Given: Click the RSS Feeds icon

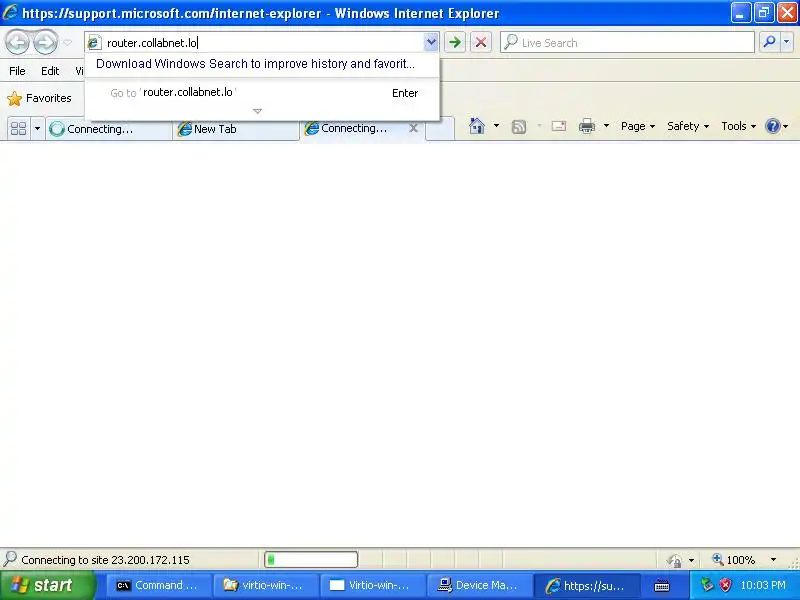Looking at the screenshot, I should [x=519, y=127].
